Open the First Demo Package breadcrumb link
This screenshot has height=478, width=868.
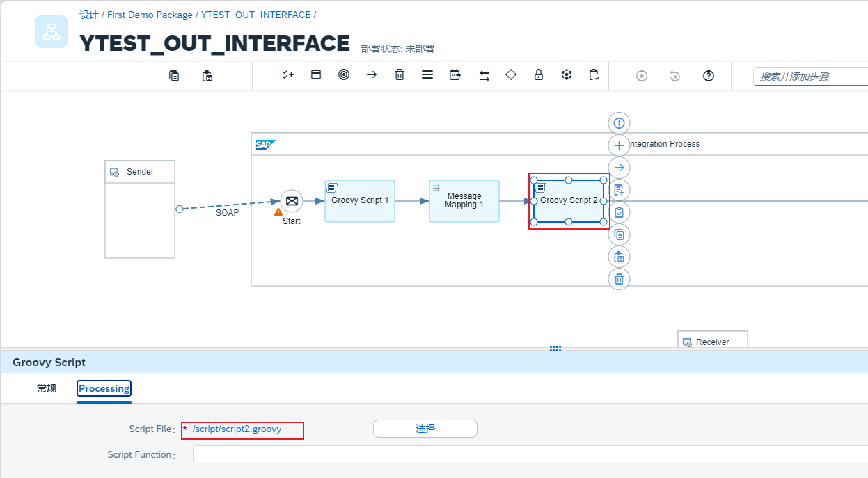pos(150,15)
